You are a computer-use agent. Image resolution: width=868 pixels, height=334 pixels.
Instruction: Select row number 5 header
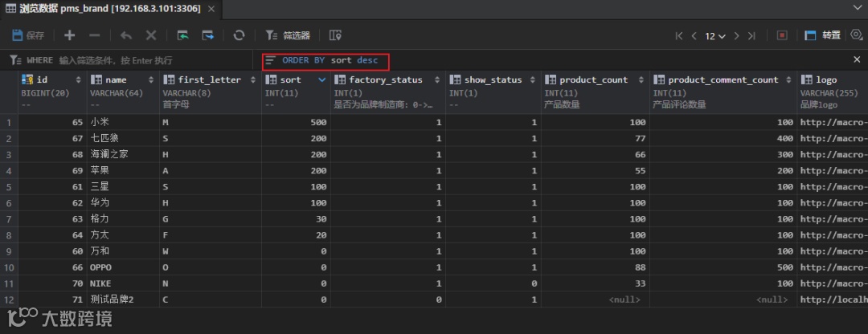coord(9,187)
